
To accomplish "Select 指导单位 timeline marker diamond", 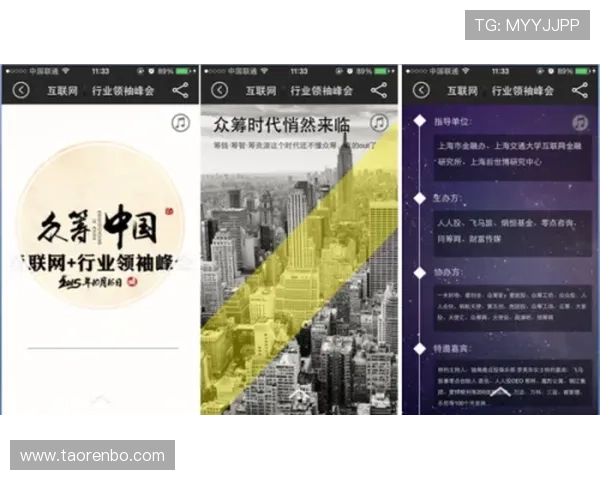I will pyautogui.click(x=420, y=121).
